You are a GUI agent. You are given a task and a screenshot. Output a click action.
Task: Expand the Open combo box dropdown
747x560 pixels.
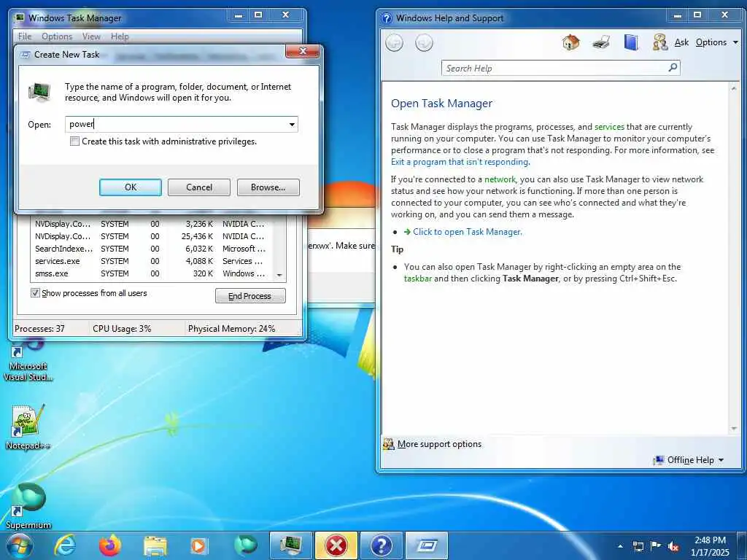point(292,125)
